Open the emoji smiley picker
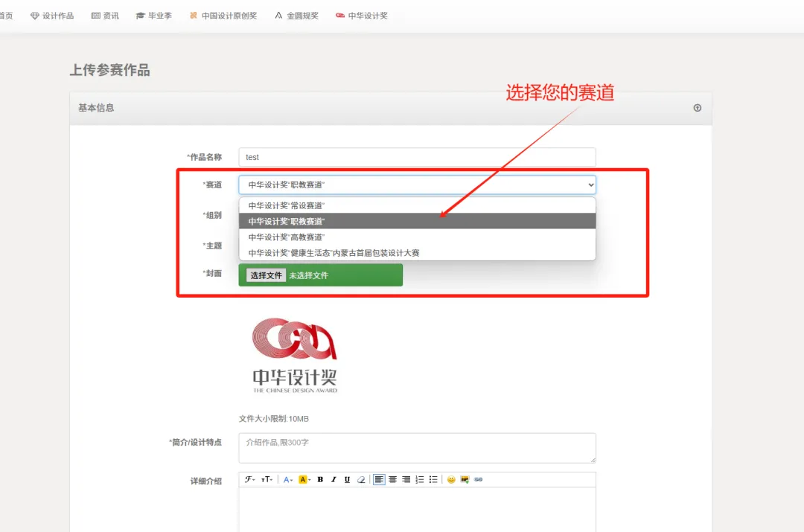Screen dimensions: 804x532 point(451,479)
